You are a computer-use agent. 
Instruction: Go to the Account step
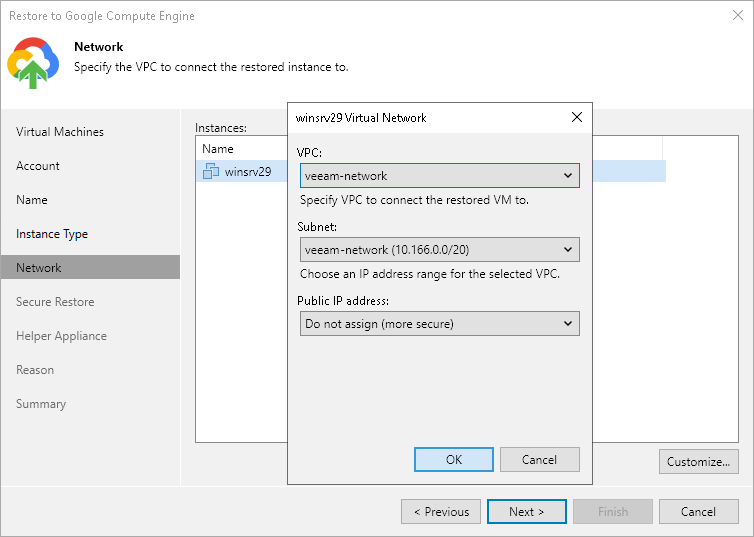(38, 166)
